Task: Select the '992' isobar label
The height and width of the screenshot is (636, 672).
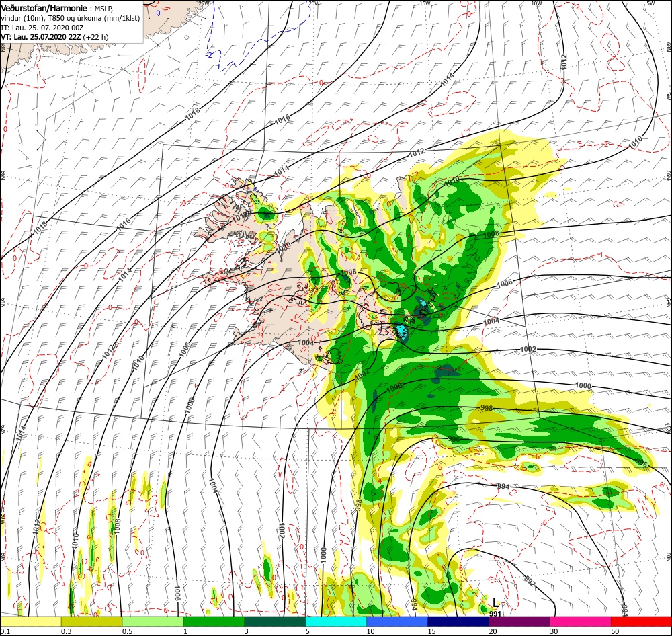Action: (x=530, y=582)
